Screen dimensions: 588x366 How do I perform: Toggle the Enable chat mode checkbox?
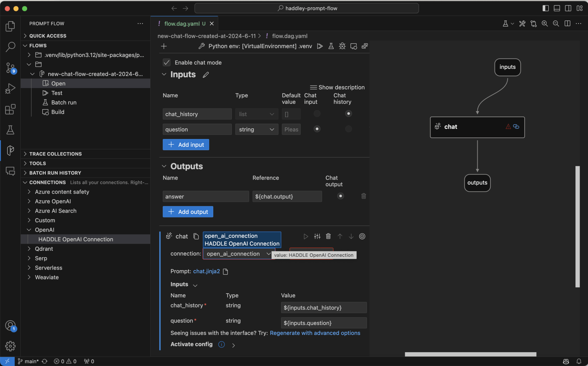tap(167, 62)
